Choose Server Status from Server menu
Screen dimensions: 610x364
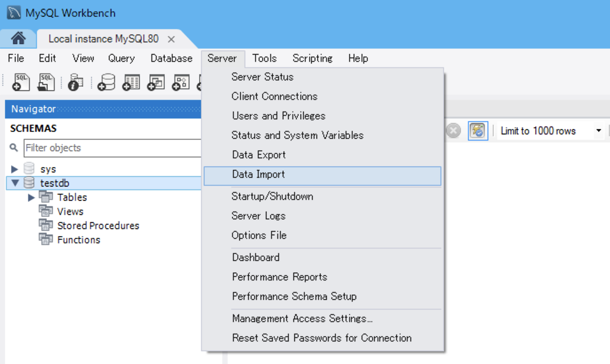[x=322, y=77]
